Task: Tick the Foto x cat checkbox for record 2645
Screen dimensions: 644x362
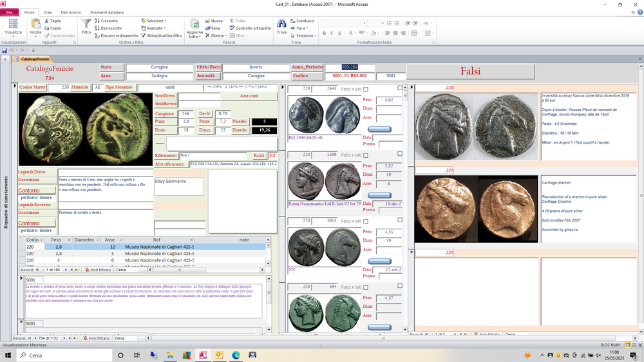Action: tap(366, 89)
